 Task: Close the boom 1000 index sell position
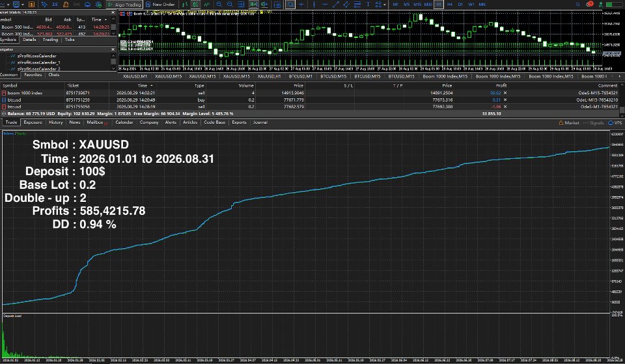[505, 93]
